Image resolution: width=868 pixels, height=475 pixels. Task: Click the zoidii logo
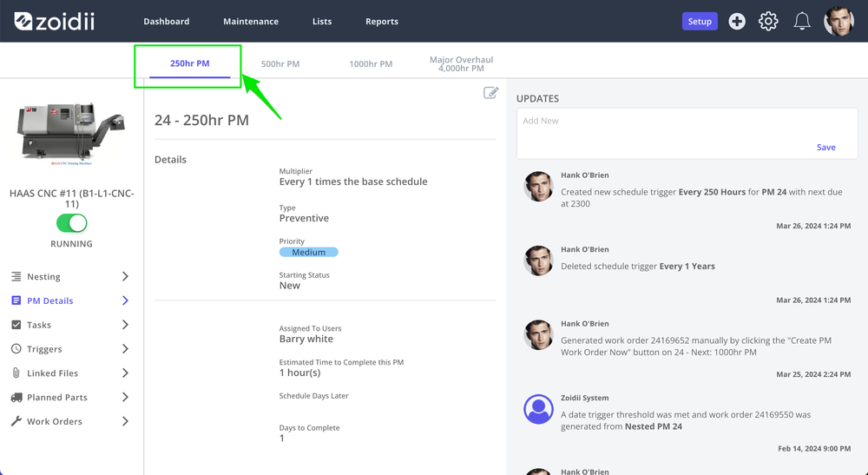point(54,21)
